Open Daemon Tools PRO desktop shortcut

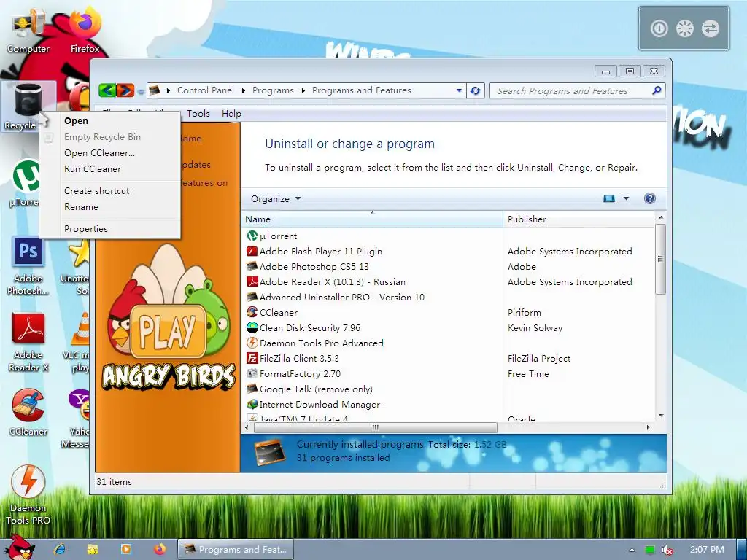click(x=28, y=495)
